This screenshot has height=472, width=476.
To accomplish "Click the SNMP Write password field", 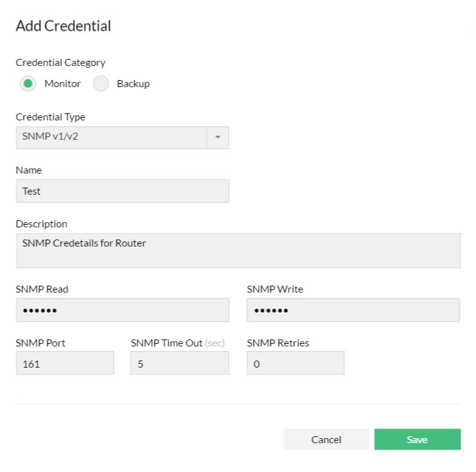I will click(353, 310).
